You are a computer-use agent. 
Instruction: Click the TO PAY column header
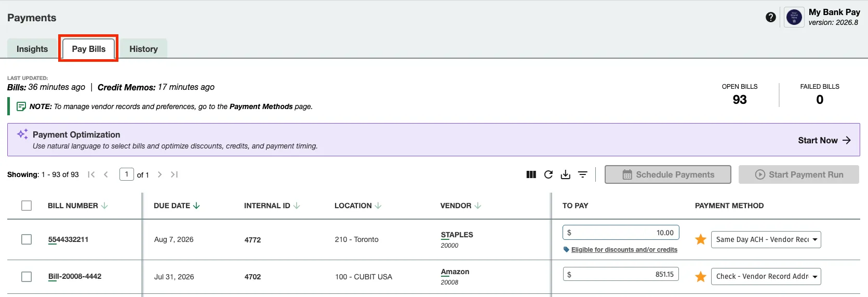(x=575, y=206)
